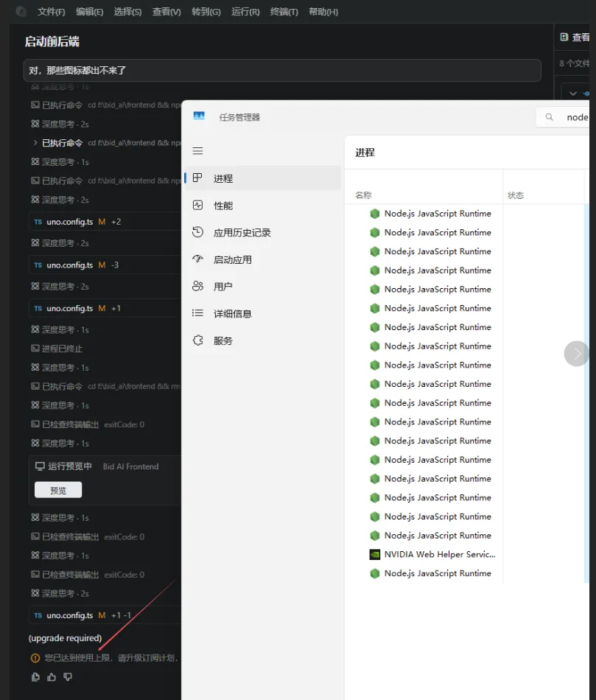Switch to 详细信息 details view

pos(232,314)
